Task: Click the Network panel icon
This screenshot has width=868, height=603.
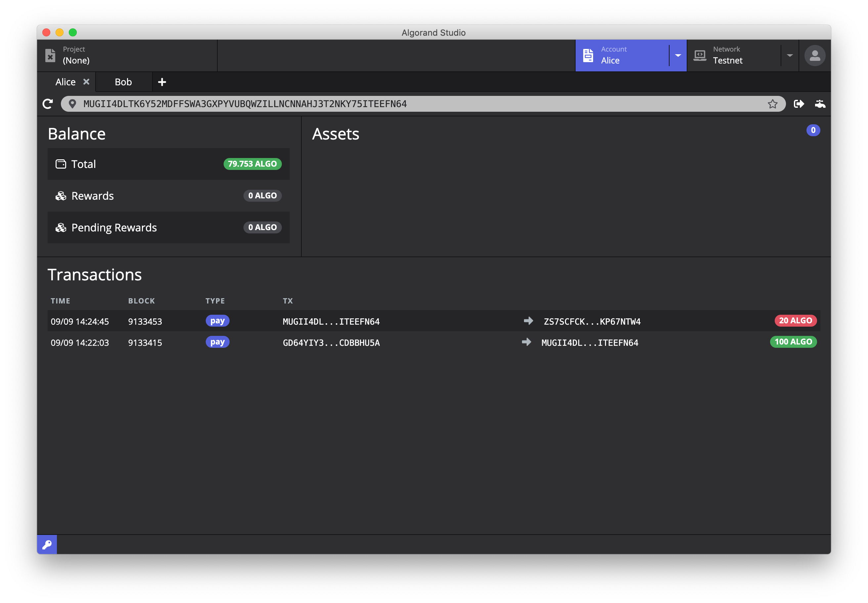Action: tap(700, 55)
